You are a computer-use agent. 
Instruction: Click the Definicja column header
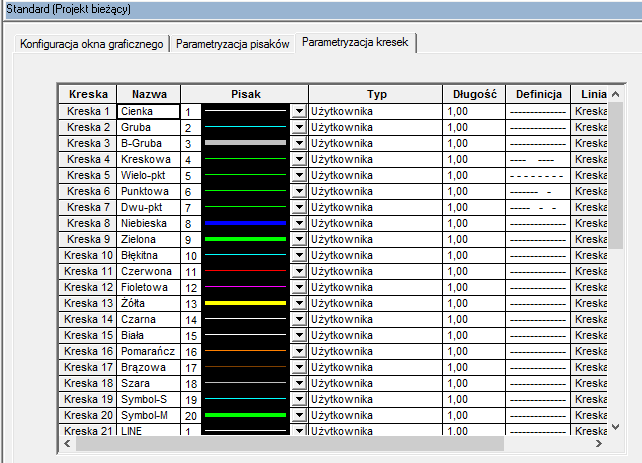(538, 94)
